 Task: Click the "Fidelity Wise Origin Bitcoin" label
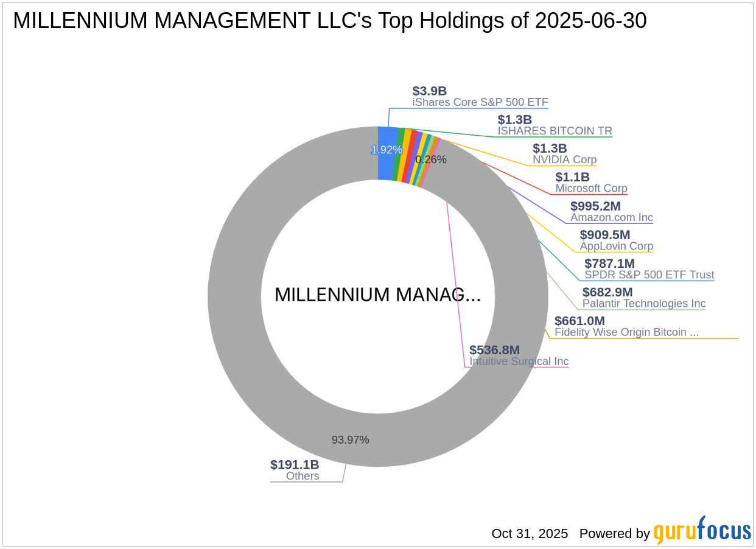[x=627, y=332]
